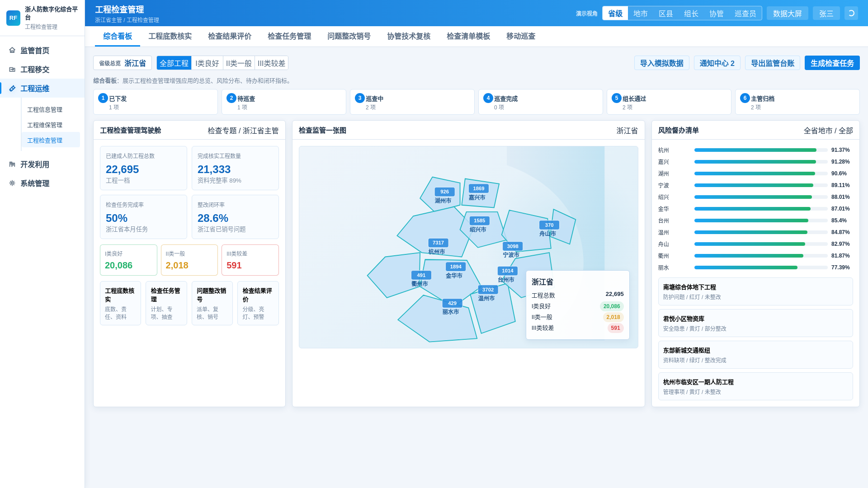Click step badge 1 for 已下发
Screen dimensions: 868x488
coord(103,98)
